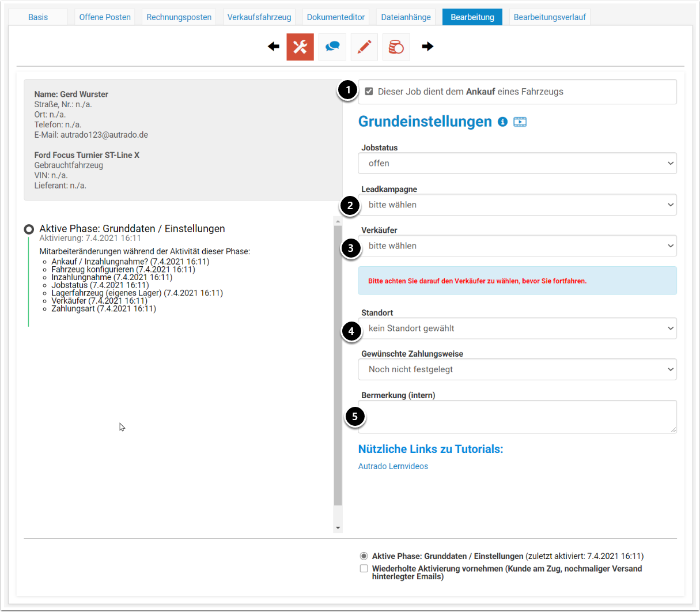Open the Autrado Lernvideos link
Screen dimensions: 700x612
(393, 466)
